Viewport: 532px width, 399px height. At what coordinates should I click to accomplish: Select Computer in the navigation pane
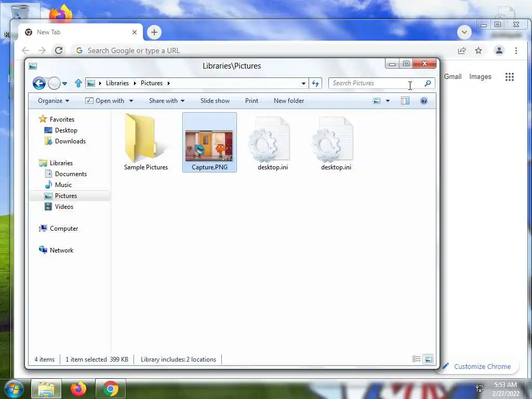click(x=59, y=229)
